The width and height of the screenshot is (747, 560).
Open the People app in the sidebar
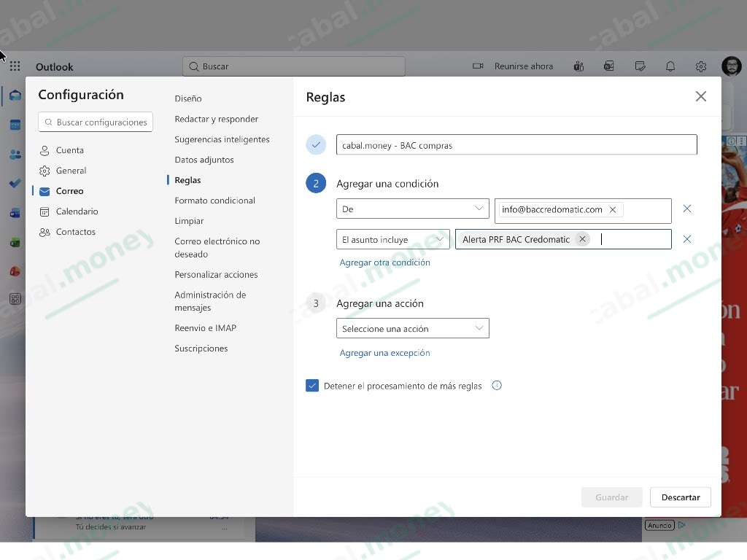coord(15,155)
